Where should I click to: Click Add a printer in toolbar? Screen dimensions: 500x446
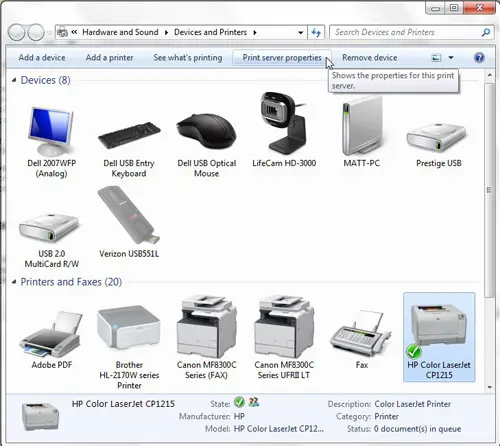[x=109, y=58]
